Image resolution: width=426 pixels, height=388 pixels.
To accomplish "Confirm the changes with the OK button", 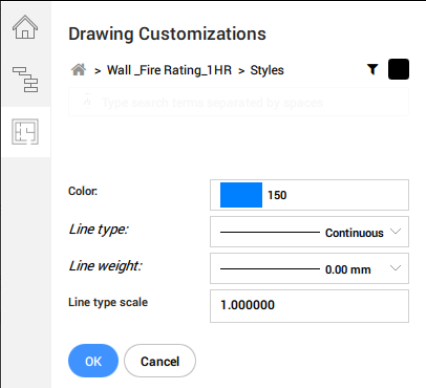I will [x=93, y=361].
